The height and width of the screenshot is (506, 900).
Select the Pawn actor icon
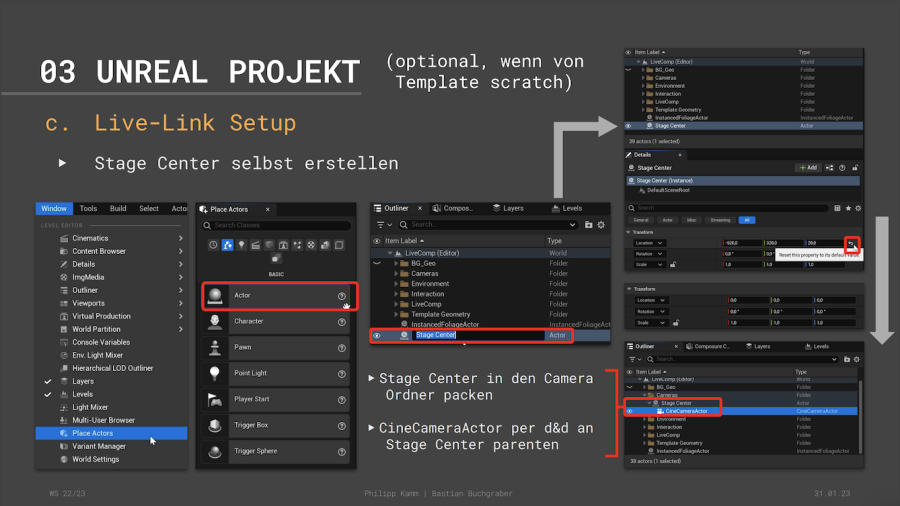(x=215, y=347)
